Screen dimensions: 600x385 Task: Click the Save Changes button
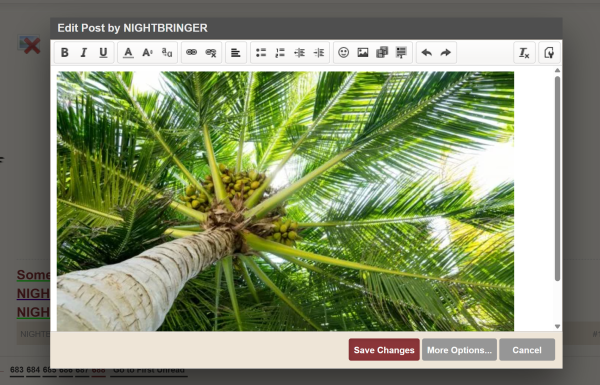click(384, 350)
